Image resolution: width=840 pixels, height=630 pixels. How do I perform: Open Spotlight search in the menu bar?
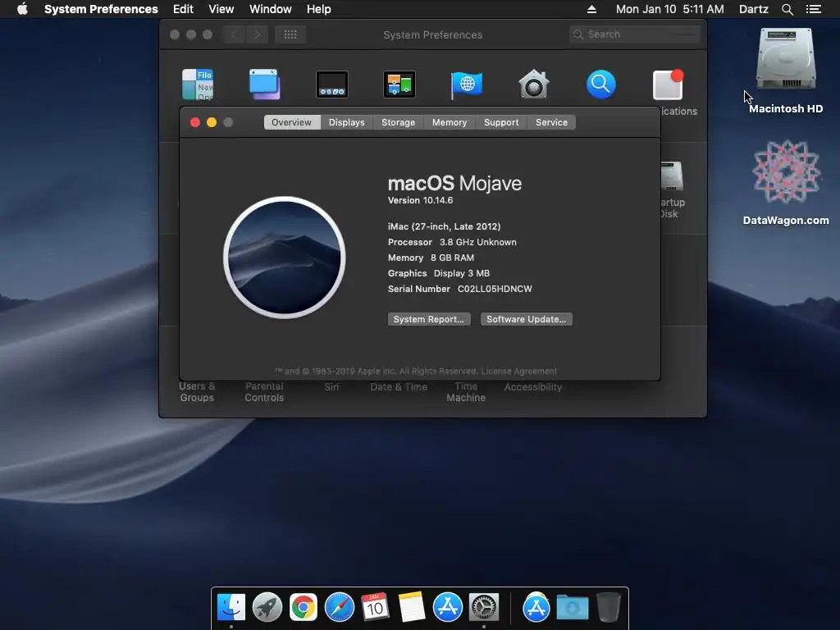(x=787, y=9)
